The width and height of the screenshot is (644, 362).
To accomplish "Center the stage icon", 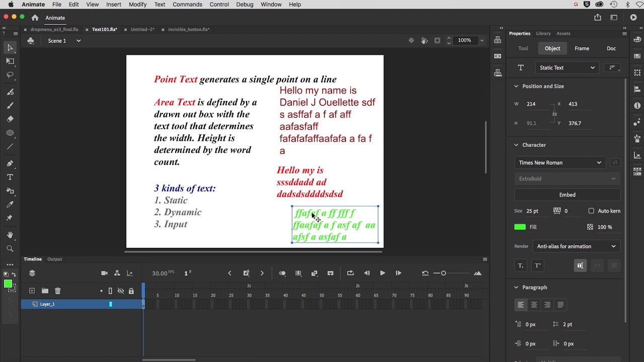I will (411, 41).
